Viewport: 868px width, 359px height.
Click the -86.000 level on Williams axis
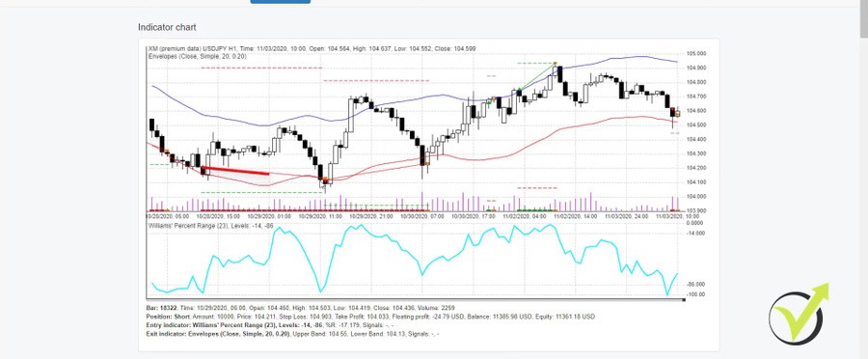pyautogui.click(x=695, y=284)
